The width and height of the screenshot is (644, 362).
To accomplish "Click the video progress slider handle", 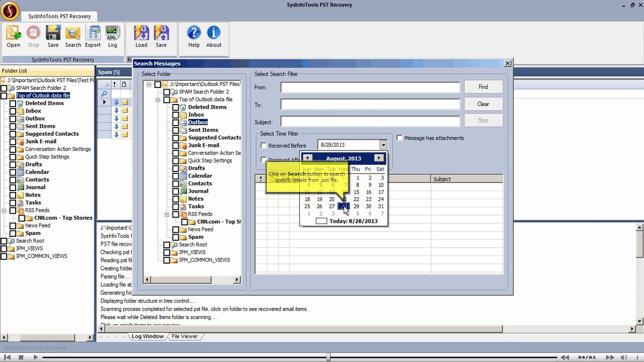I will (328, 357).
